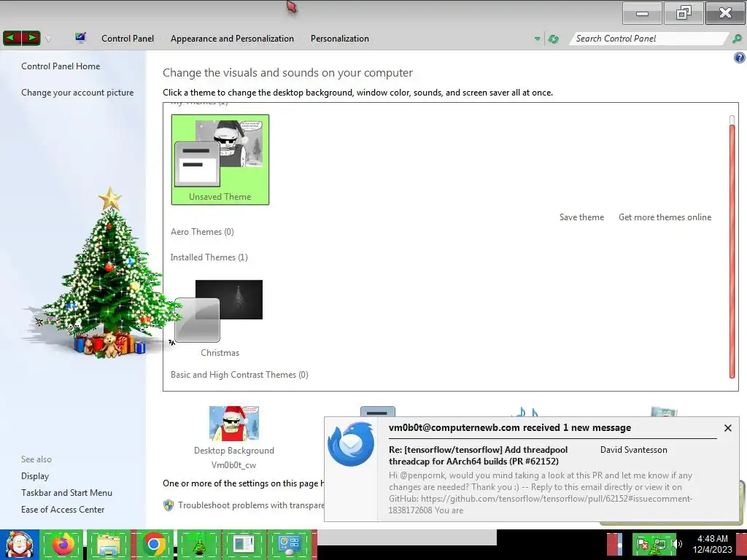This screenshot has width=747, height=560.
Task: Open the Desktop Background Santa icon
Action: click(x=234, y=424)
